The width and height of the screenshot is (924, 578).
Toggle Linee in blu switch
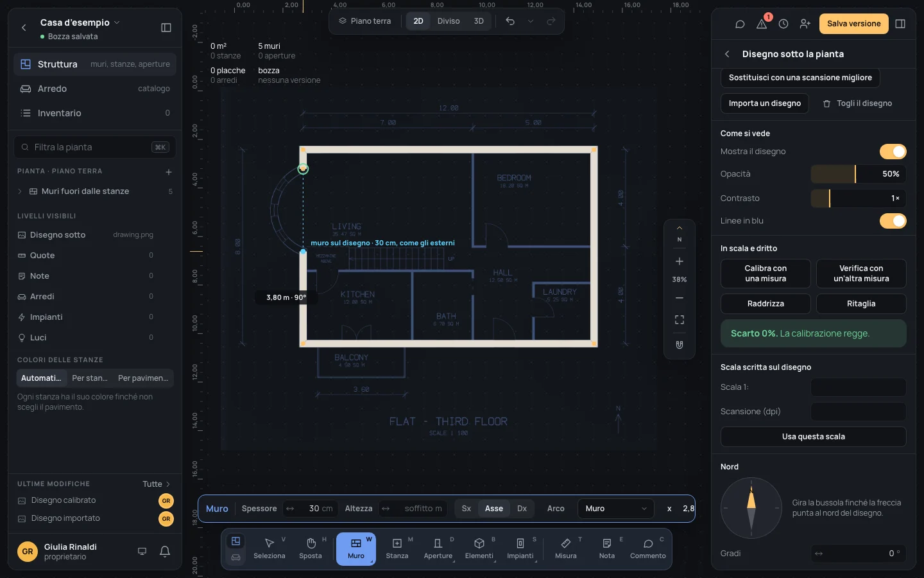[x=893, y=221]
